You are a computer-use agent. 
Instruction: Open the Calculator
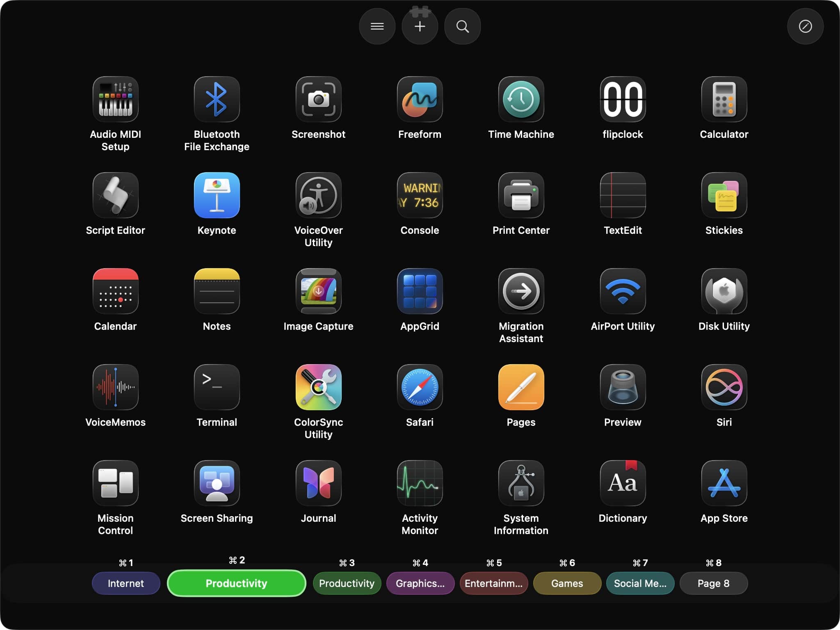[x=724, y=99]
